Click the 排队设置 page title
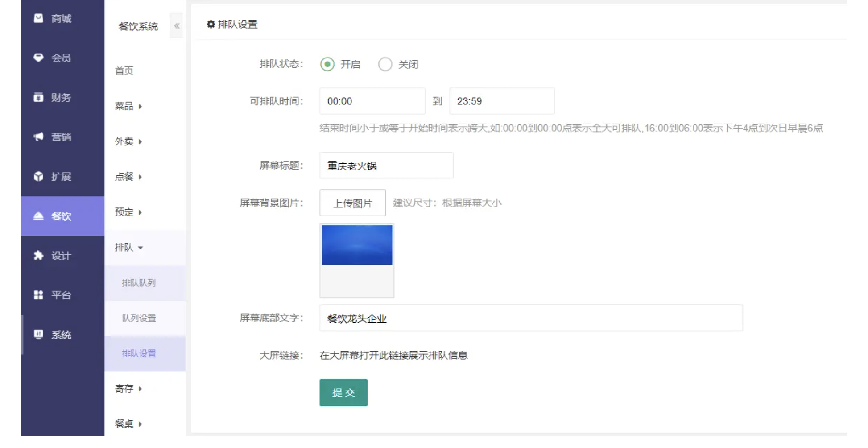This screenshot has width=868, height=448. coord(238,24)
